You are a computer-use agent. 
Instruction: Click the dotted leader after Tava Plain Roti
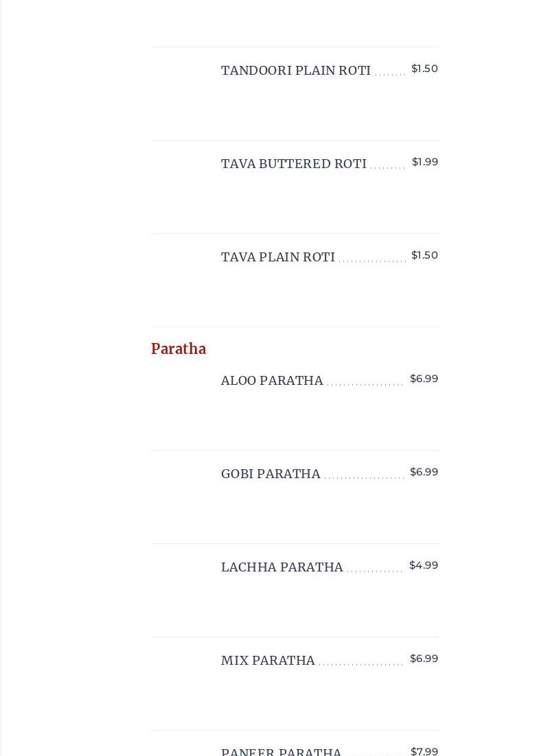(372, 261)
